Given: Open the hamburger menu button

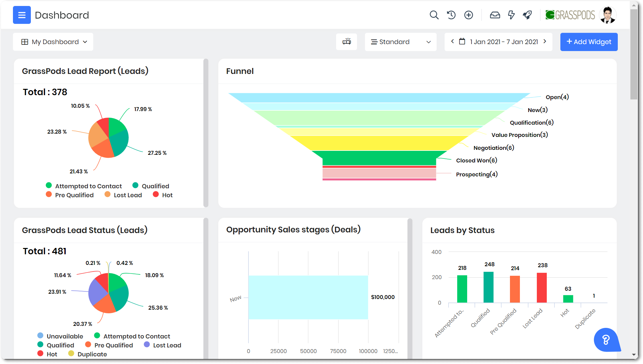Looking at the screenshot, I should tap(22, 15).
